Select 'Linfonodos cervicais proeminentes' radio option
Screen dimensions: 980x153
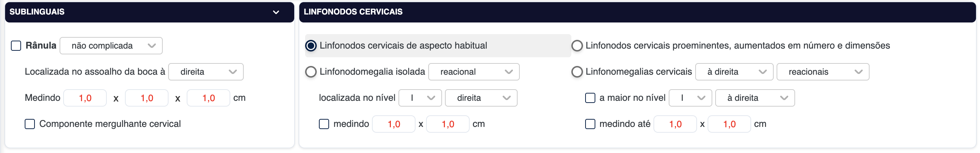click(x=577, y=46)
